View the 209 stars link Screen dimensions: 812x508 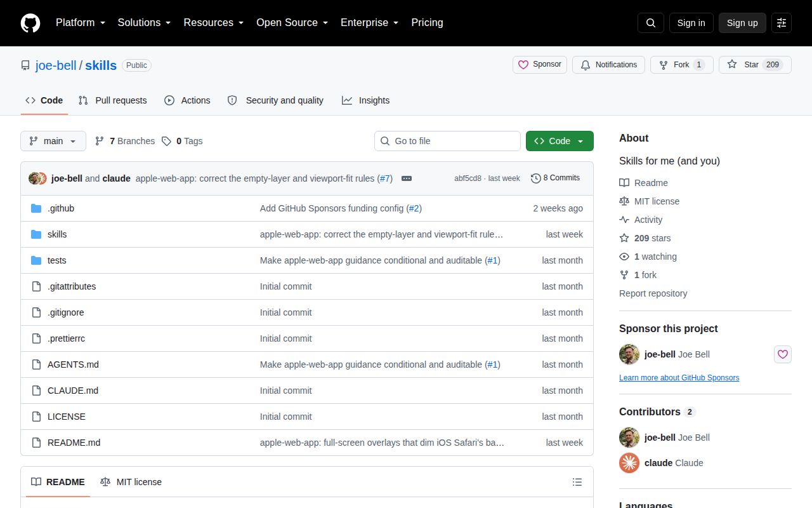(x=645, y=238)
